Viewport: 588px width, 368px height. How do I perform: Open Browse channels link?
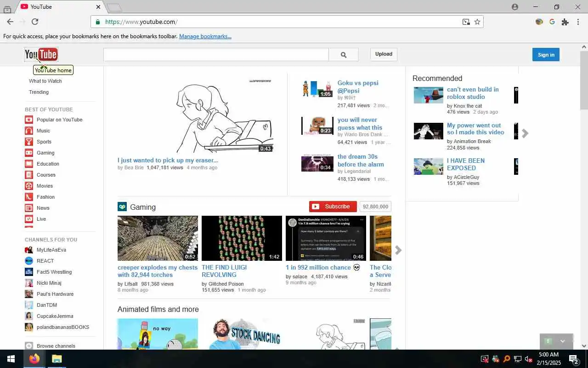tap(56, 346)
